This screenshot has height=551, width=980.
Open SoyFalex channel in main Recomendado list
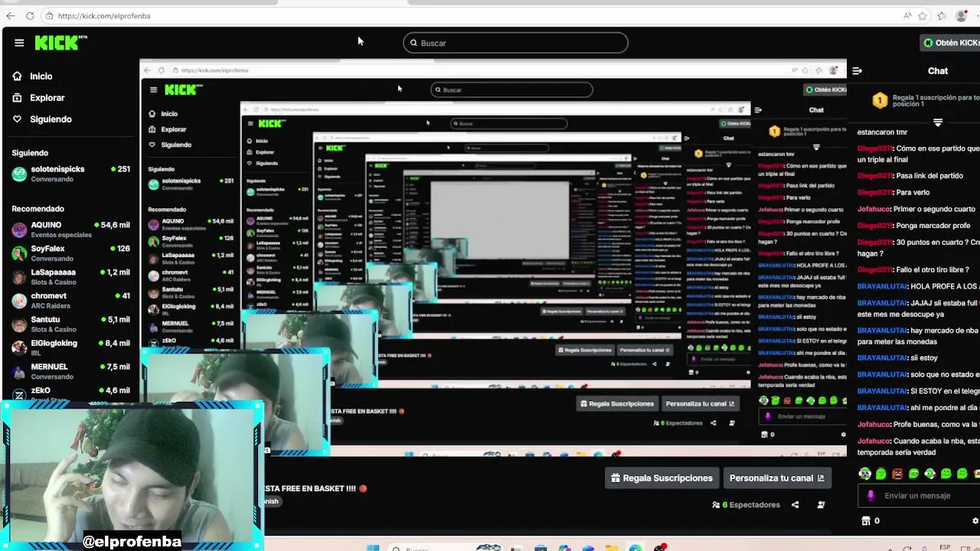point(70,253)
